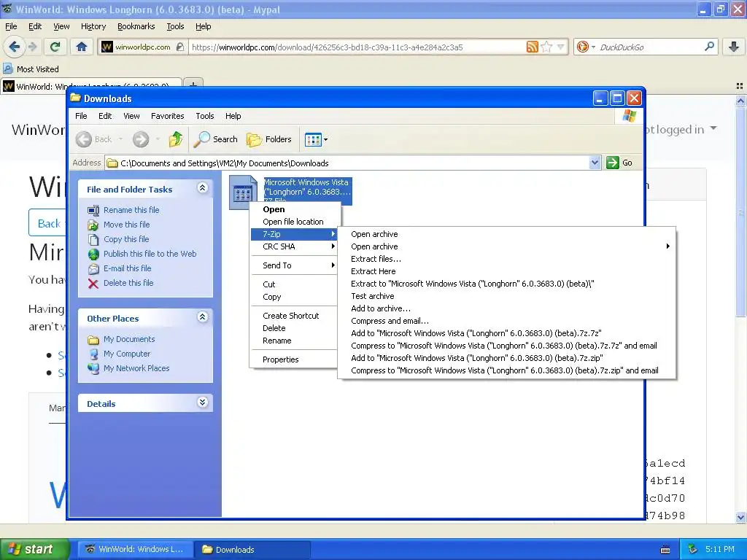The image size is (747, 560).
Task: Click the search magnifier in DuckDuckGo box
Action: click(x=709, y=47)
